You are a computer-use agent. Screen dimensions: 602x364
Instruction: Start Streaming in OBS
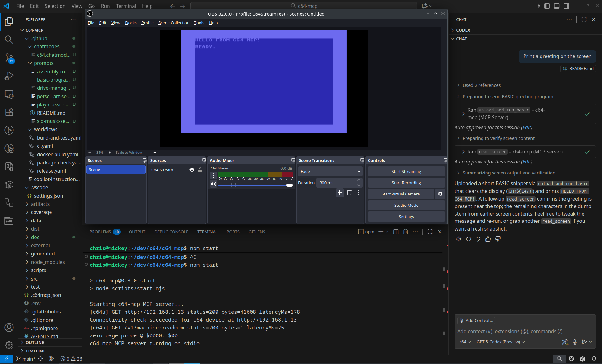tap(406, 171)
